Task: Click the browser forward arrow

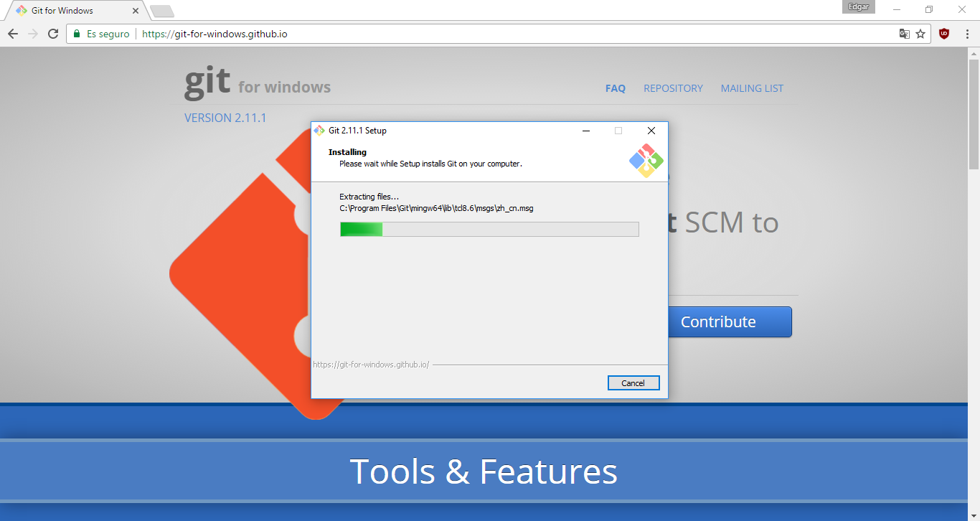Action: pyautogui.click(x=33, y=34)
